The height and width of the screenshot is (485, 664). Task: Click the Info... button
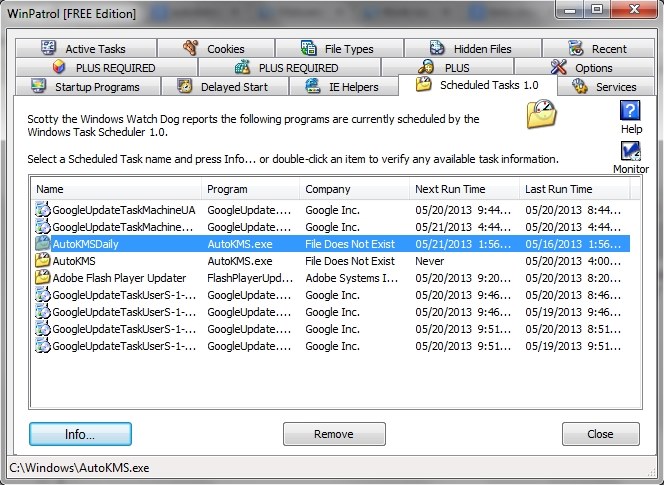[80, 434]
